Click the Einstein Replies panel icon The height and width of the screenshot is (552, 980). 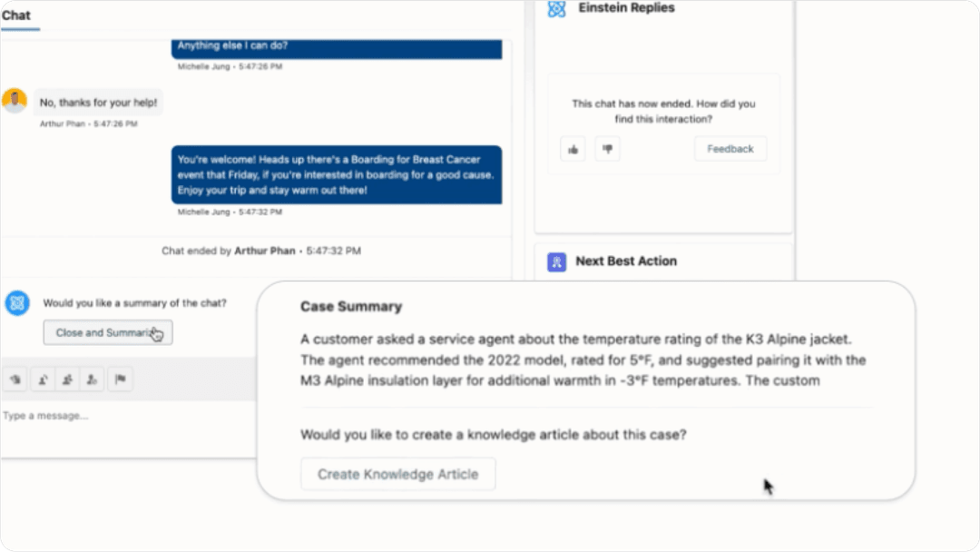pos(558,8)
